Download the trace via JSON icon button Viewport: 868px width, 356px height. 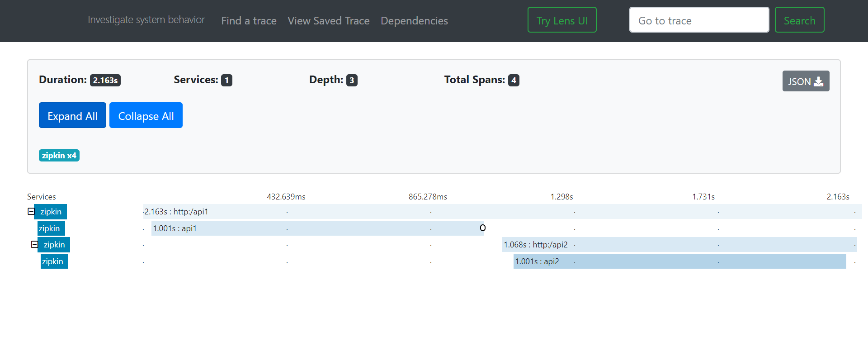(x=806, y=81)
